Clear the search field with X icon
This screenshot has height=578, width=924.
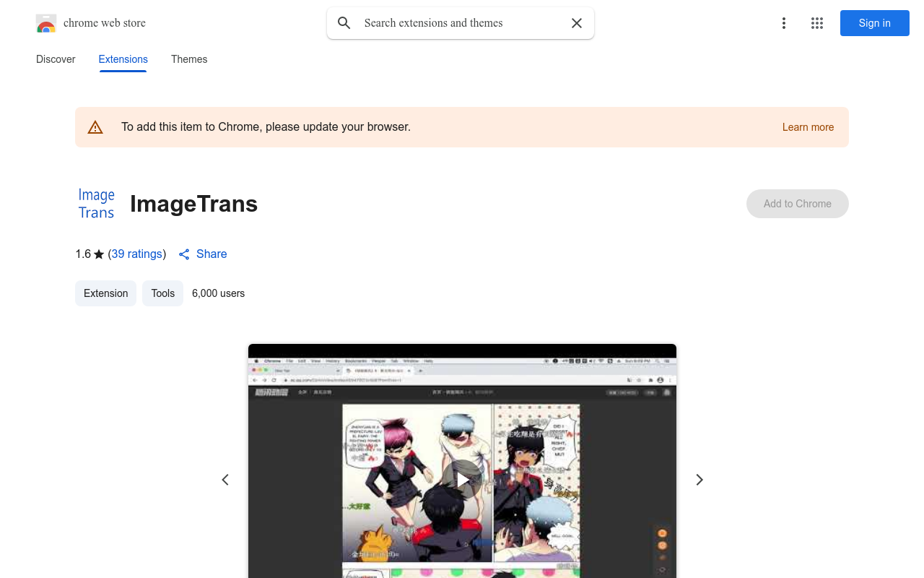pyautogui.click(x=577, y=23)
